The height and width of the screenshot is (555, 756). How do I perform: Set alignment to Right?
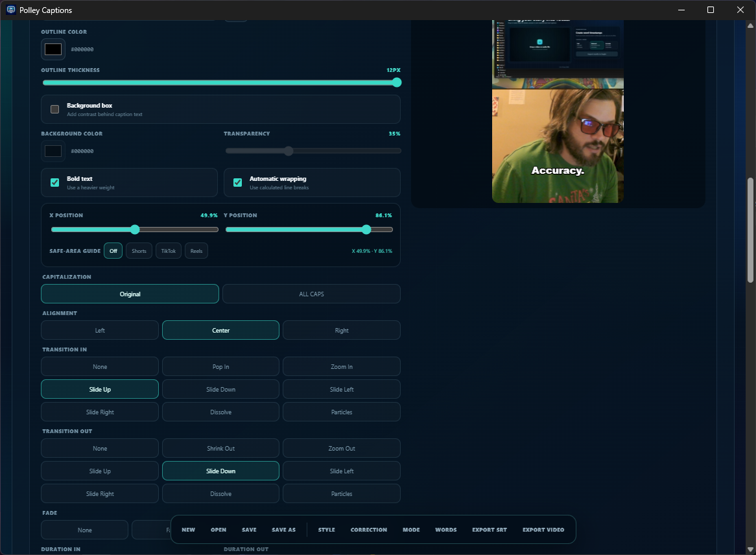coord(341,330)
